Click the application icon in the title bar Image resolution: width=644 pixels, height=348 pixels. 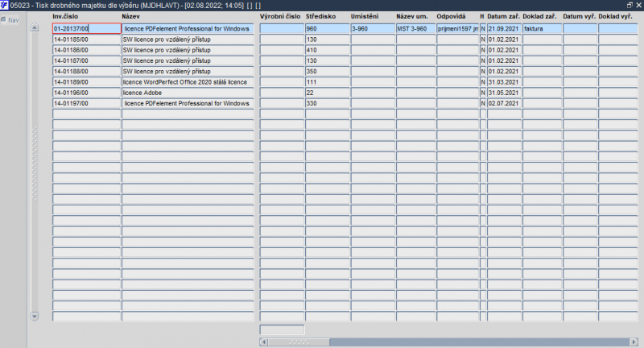[4, 5]
